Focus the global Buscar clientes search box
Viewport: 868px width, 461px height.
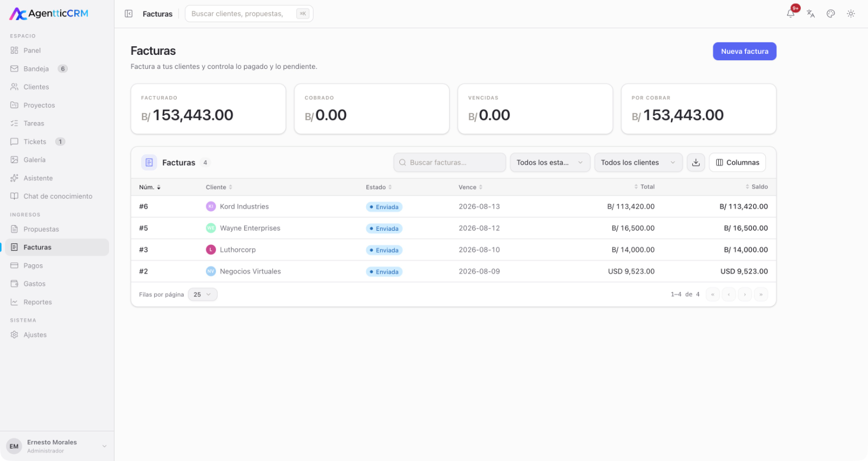(249, 14)
